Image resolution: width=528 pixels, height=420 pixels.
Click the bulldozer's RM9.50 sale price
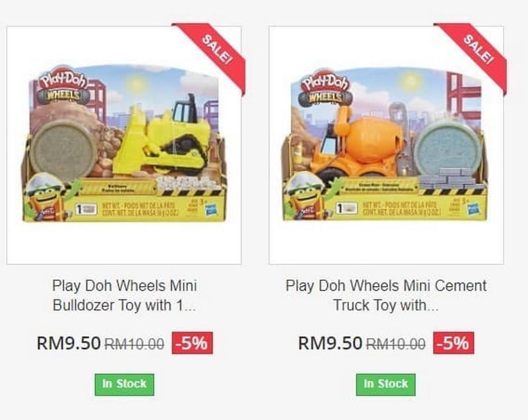coord(69,344)
